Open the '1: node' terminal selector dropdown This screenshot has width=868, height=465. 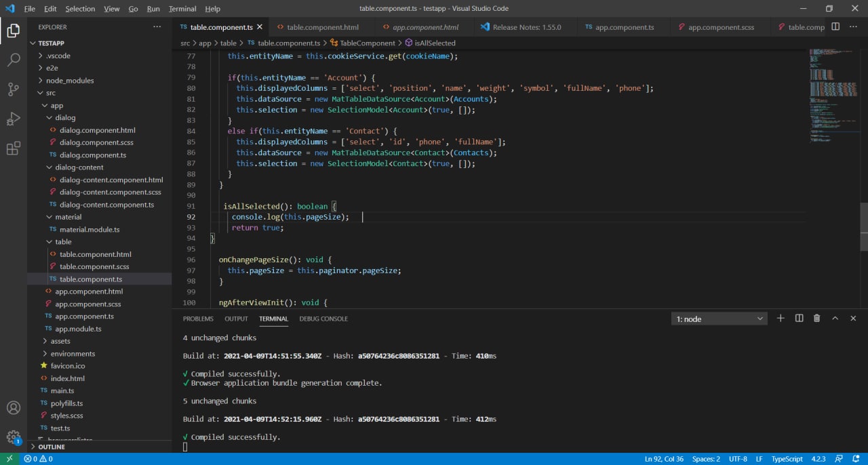pyautogui.click(x=719, y=319)
